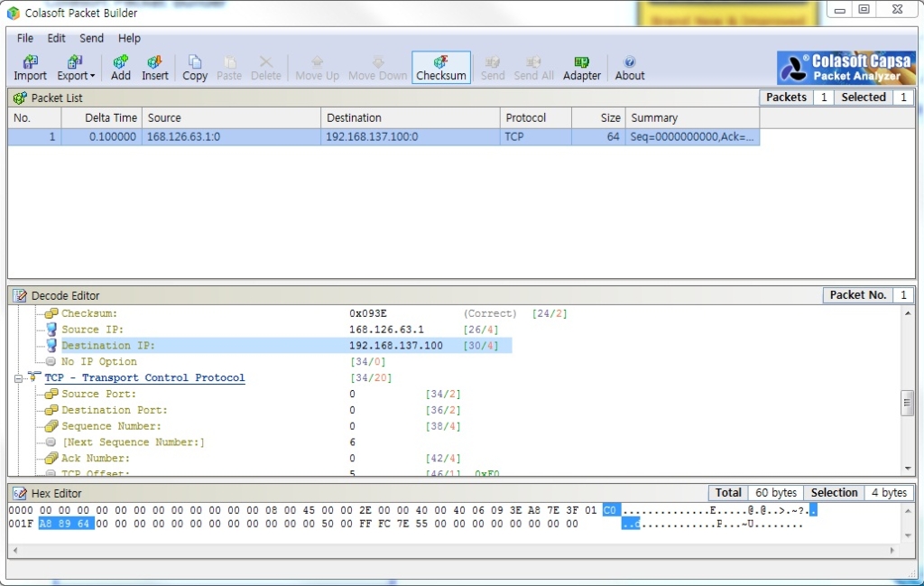Click the Hex Editor panel icon
This screenshot has width=924, height=586.
point(20,493)
